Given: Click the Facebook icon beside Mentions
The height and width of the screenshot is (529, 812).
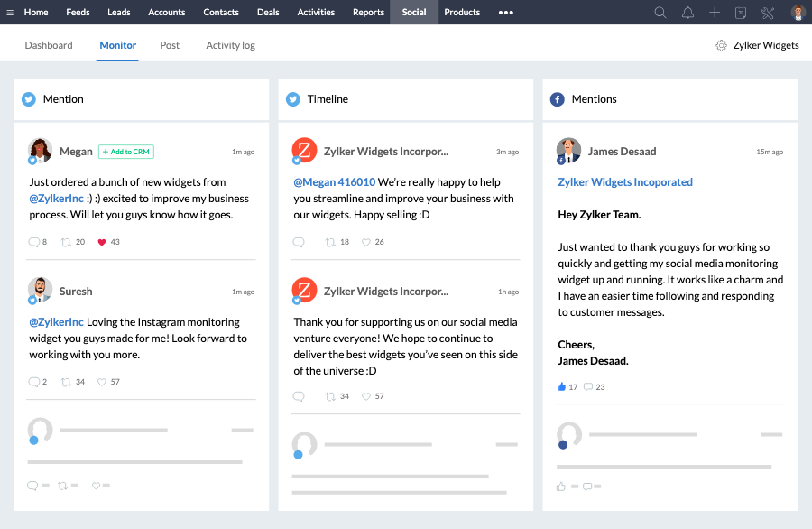Looking at the screenshot, I should pos(558,99).
